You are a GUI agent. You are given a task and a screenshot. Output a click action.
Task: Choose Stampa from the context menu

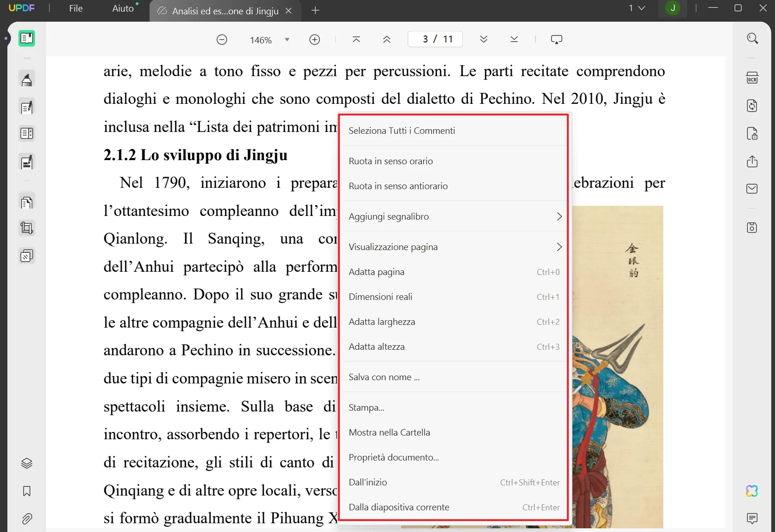click(366, 407)
